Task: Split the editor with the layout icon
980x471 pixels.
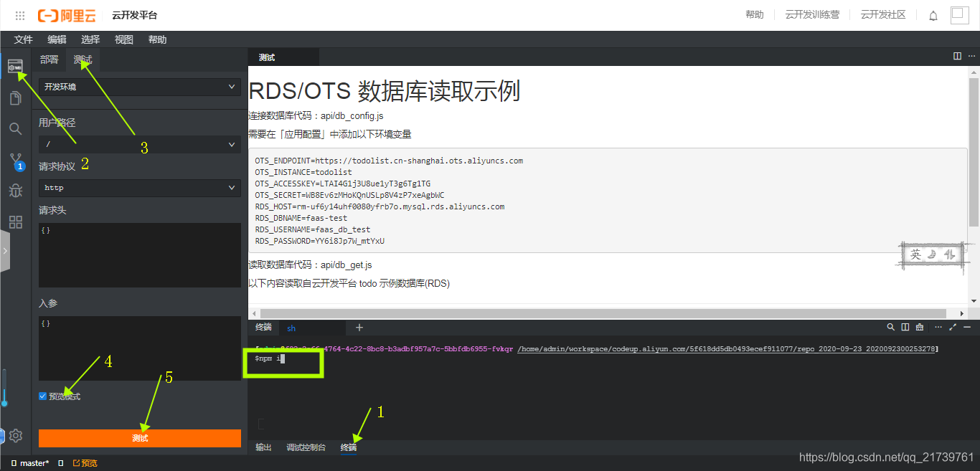Action: tap(957, 56)
